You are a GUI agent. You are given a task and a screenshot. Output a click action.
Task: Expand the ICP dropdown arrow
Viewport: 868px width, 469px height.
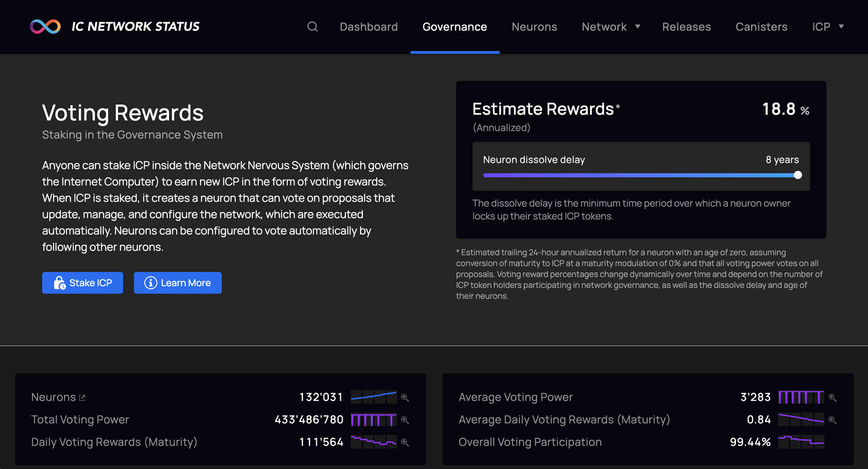[x=841, y=27]
